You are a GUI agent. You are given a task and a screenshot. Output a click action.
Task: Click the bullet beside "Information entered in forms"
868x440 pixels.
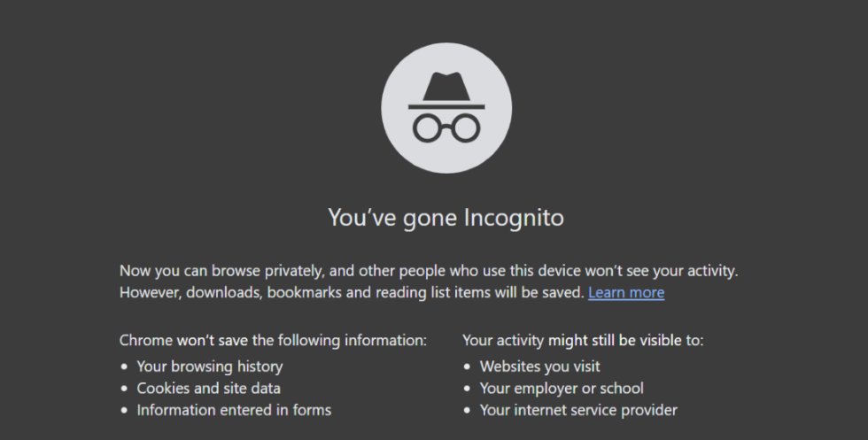point(124,411)
